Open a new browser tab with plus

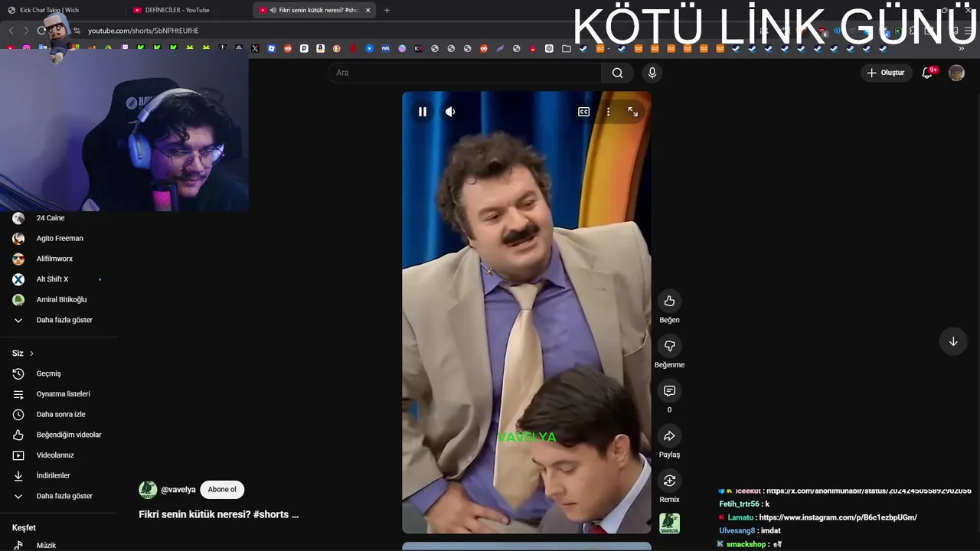[387, 10]
